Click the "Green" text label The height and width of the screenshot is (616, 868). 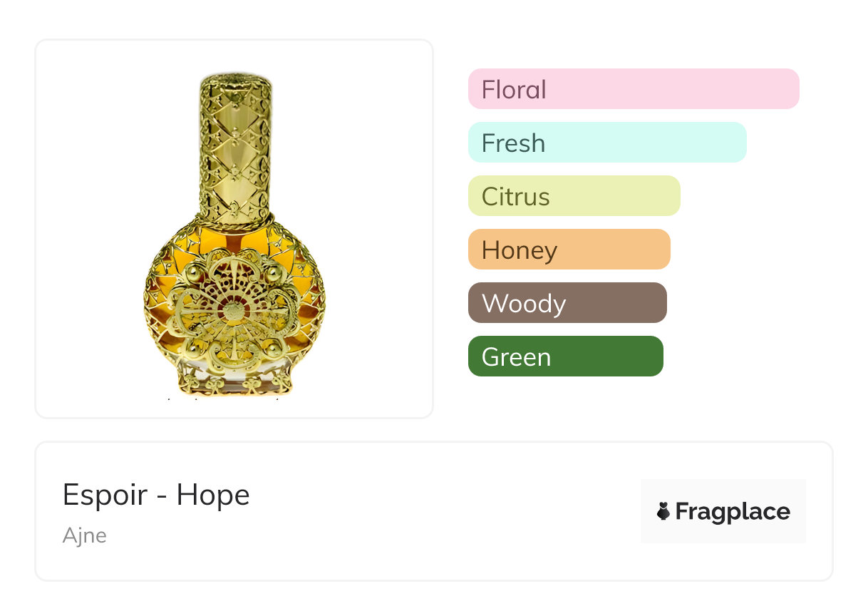click(516, 357)
